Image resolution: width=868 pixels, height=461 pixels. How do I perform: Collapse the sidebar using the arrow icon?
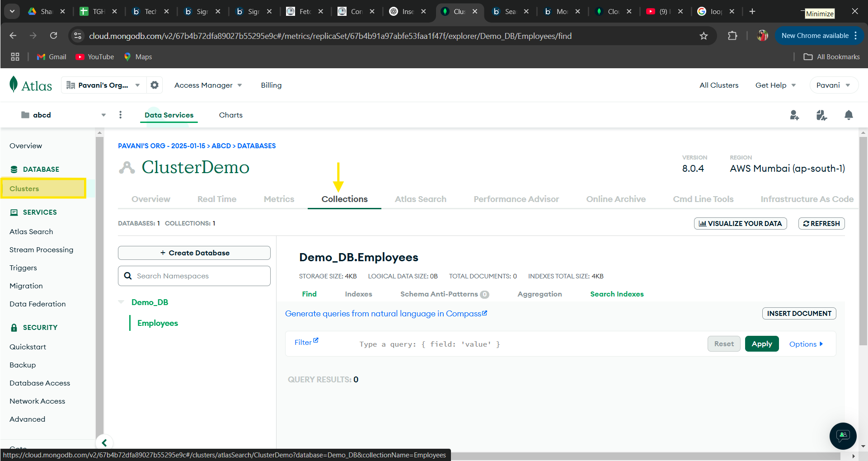(104, 442)
